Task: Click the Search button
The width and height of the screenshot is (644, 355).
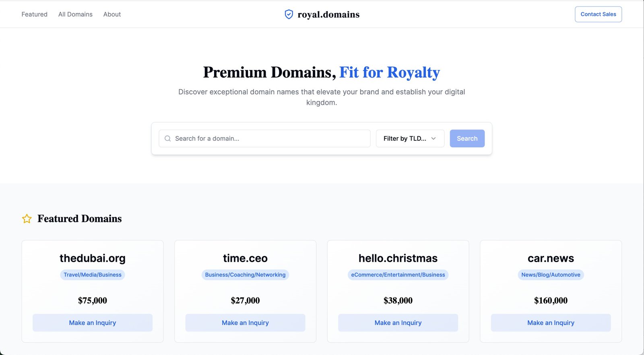Action: (467, 138)
